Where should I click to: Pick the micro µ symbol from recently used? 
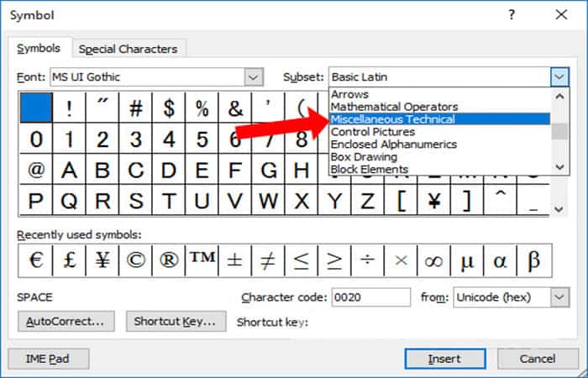coord(467,260)
